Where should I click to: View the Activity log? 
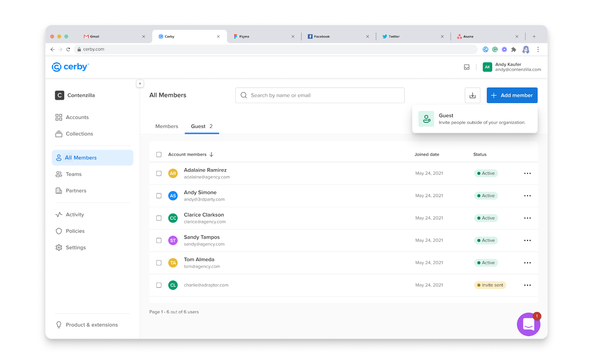(70, 215)
